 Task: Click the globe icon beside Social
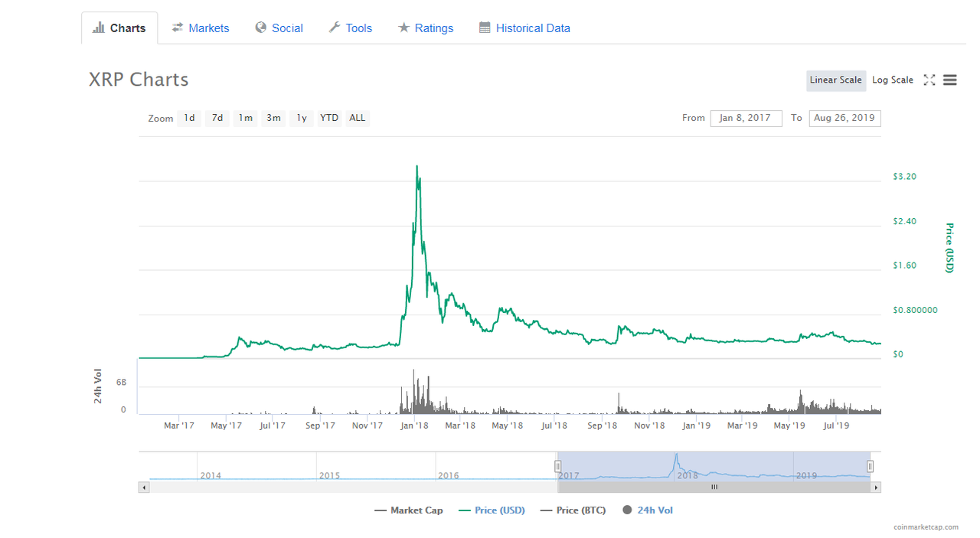(x=261, y=28)
